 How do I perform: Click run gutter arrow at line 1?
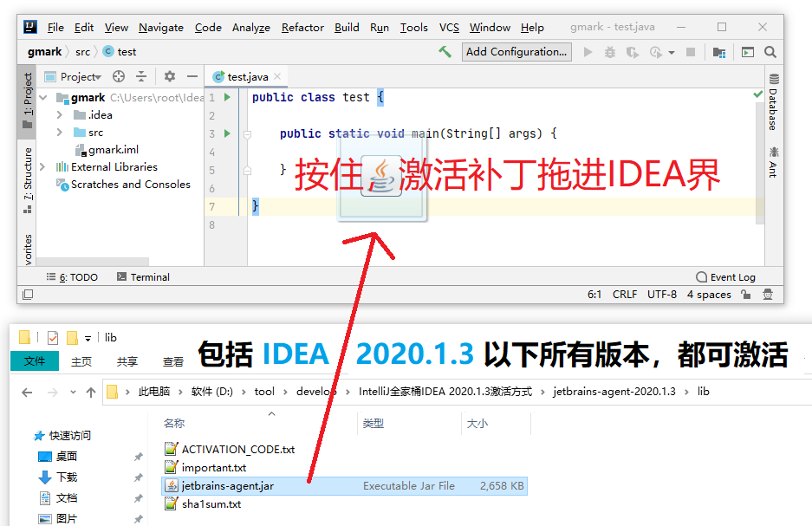click(227, 97)
